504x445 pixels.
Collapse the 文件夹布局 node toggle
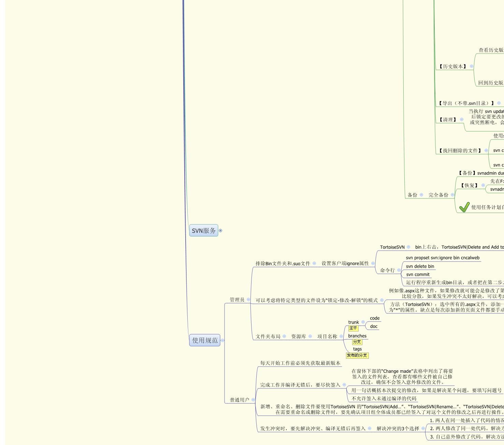point(284,336)
